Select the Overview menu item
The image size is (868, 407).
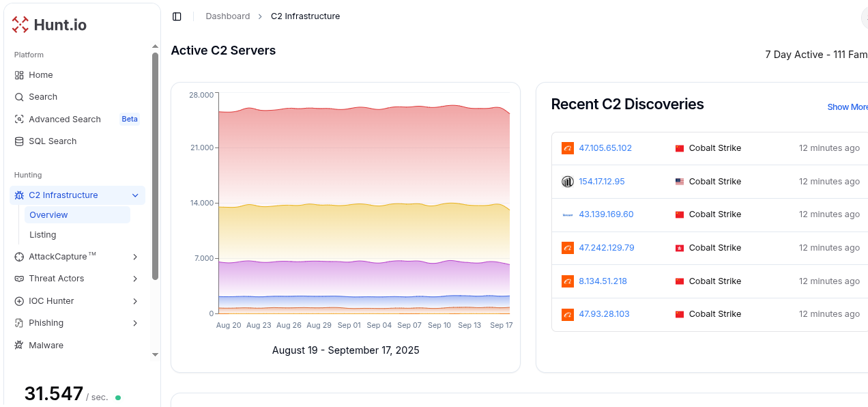point(48,215)
